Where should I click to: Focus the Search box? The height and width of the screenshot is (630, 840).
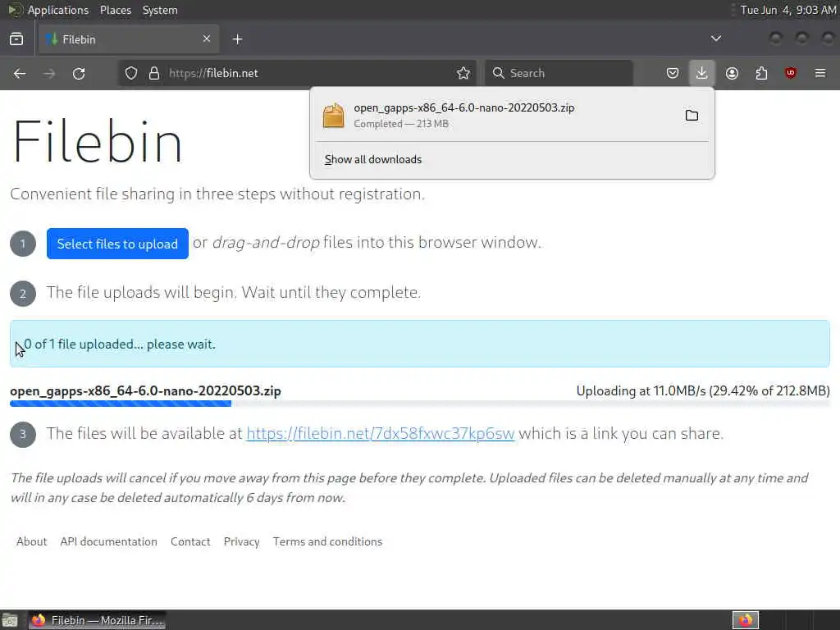(x=559, y=73)
